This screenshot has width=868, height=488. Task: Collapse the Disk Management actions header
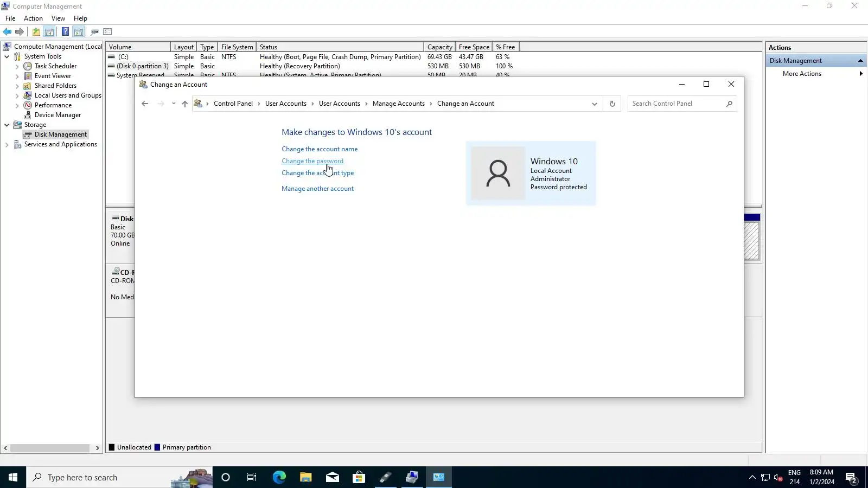(860, 61)
